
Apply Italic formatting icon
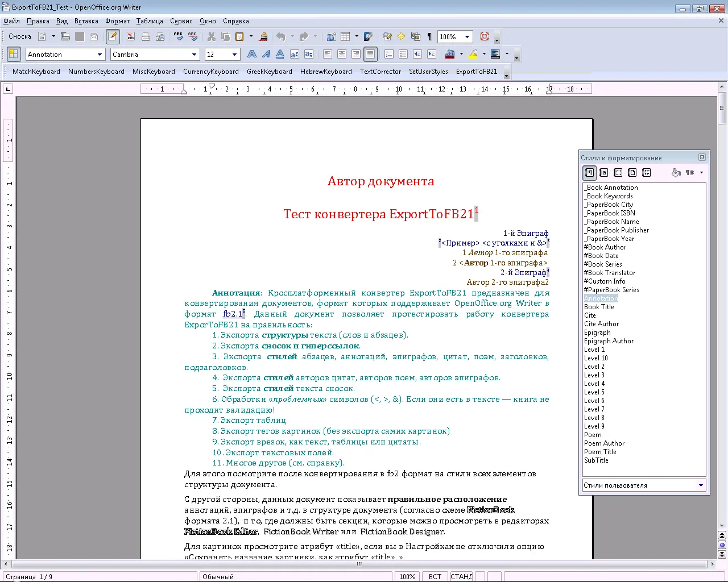click(x=266, y=55)
